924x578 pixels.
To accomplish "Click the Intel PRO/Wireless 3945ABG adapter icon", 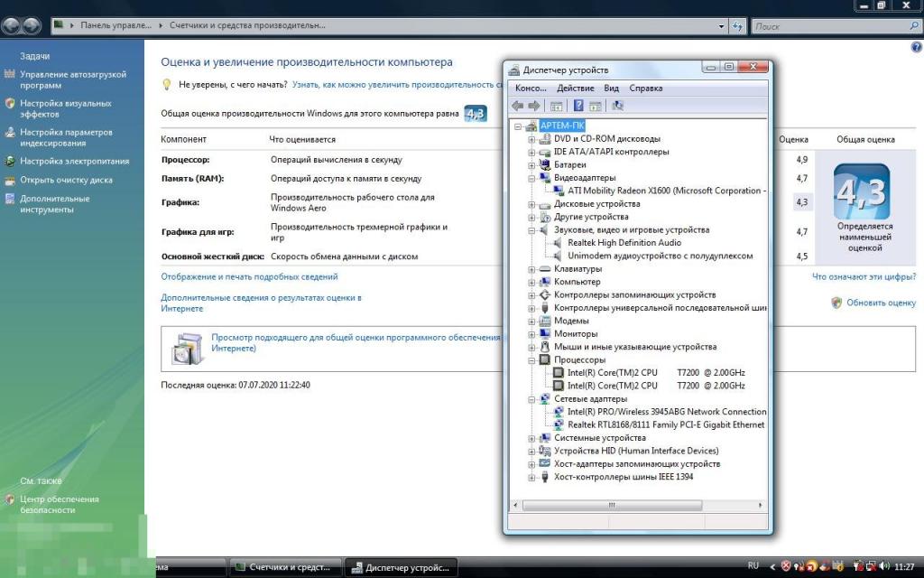I will pyautogui.click(x=558, y=412).
